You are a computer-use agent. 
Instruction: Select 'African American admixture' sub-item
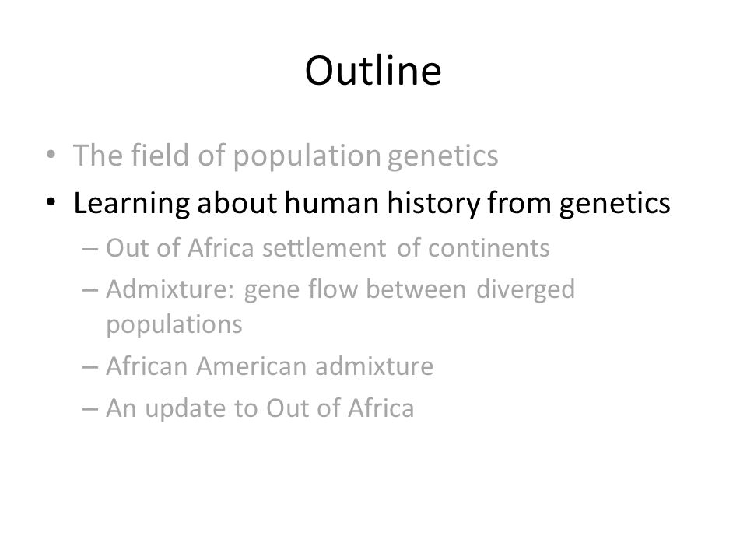point(270,366)
